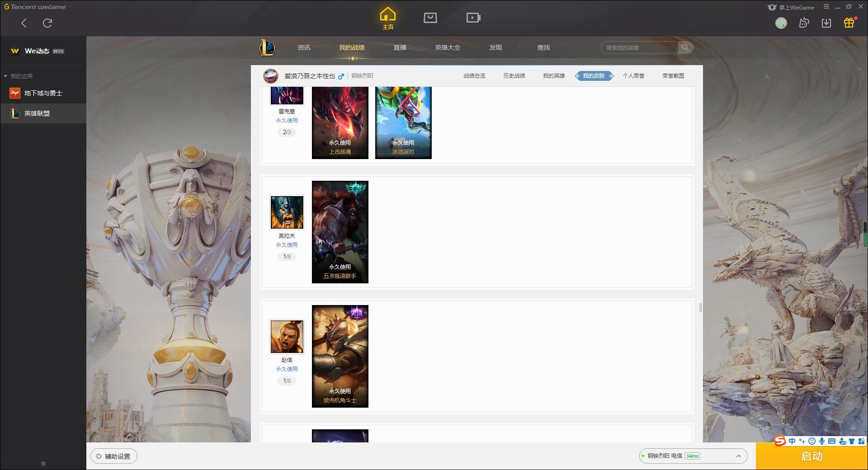Switch to 荣誉截图 sub-tab
Image resolution: width=868 pixels, height=470 pixels.
click(x=673, y=76)
